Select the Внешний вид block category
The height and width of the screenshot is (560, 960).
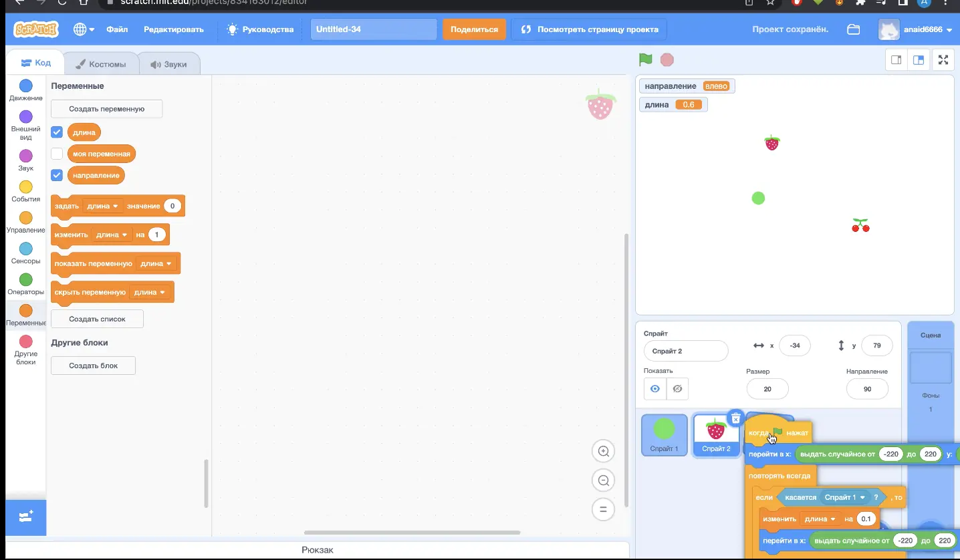click(x=25, y=126)
